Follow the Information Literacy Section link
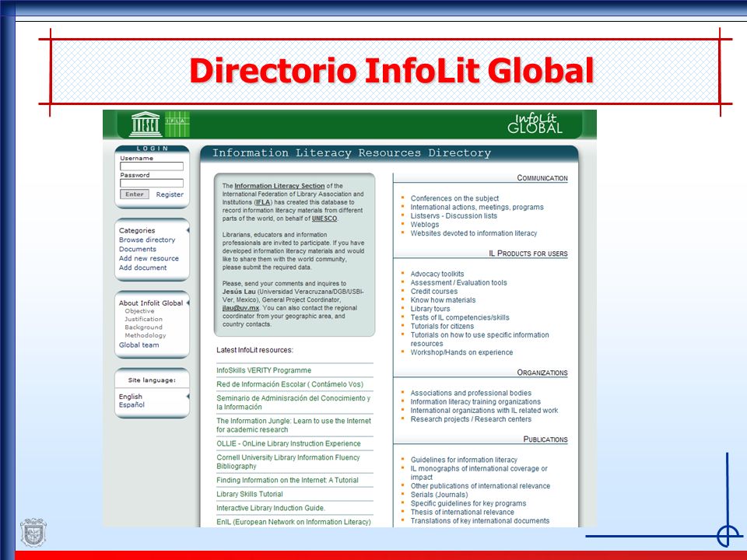This screenshot has width=747, height=560. click(x=279, y=186)
